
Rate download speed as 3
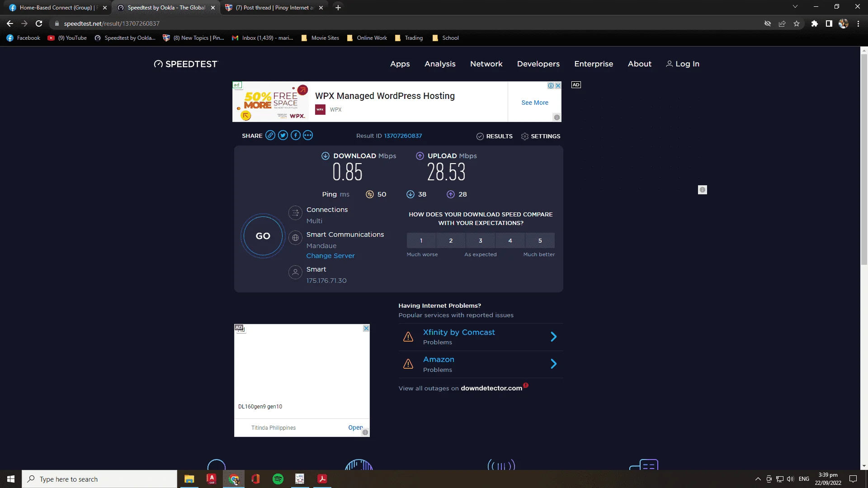[481, 240]
